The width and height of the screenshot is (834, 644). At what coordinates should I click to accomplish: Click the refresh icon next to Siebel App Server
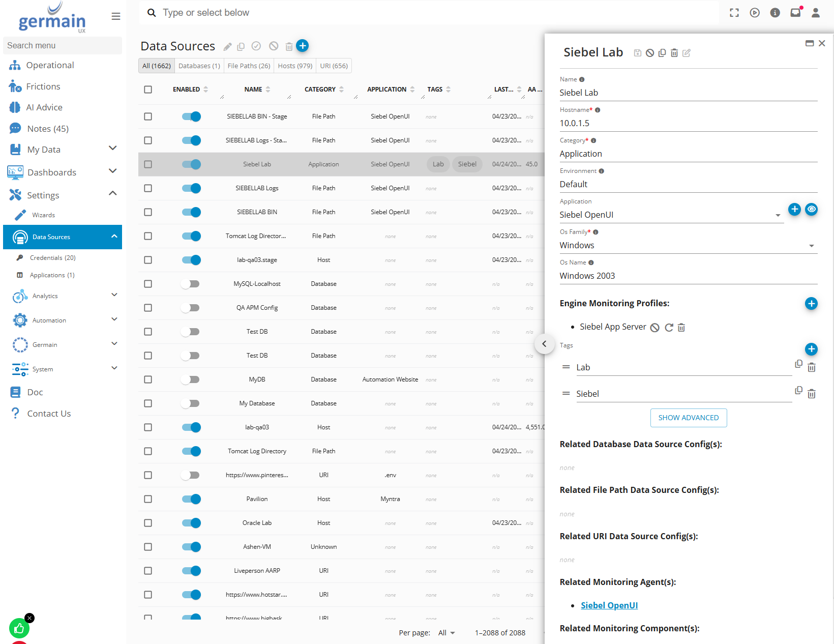coord(669,328)
